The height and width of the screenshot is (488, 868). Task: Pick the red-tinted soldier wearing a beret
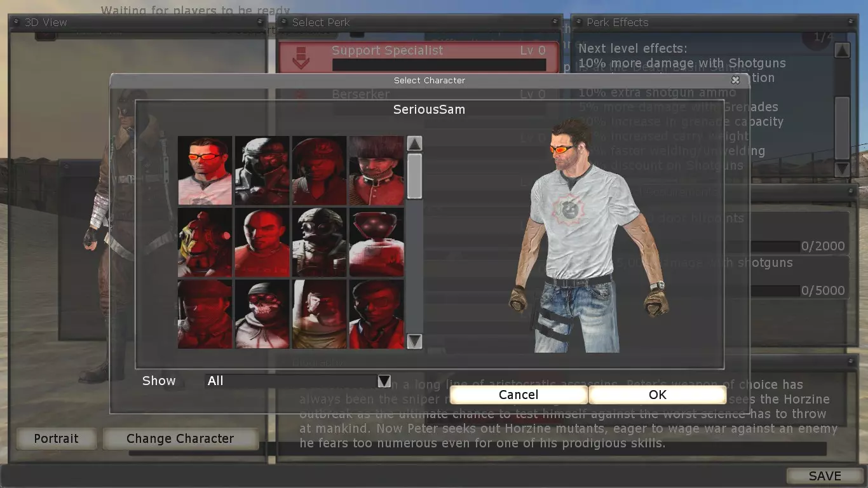point(319,170)
